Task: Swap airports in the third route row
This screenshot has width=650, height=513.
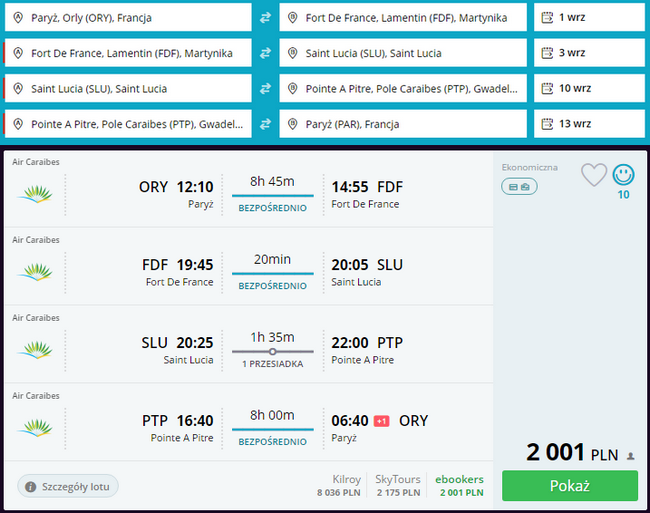Action: 265,89
